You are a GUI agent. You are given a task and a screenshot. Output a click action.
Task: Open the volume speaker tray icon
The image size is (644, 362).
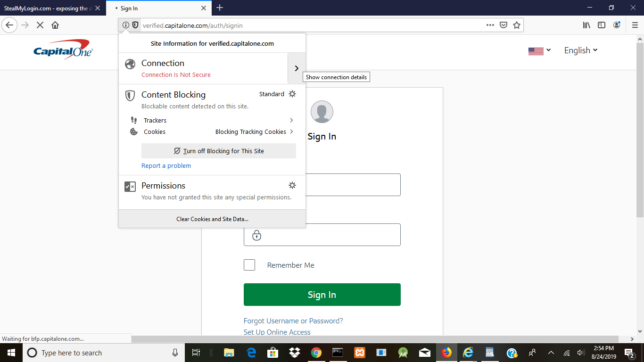point(580,353)
